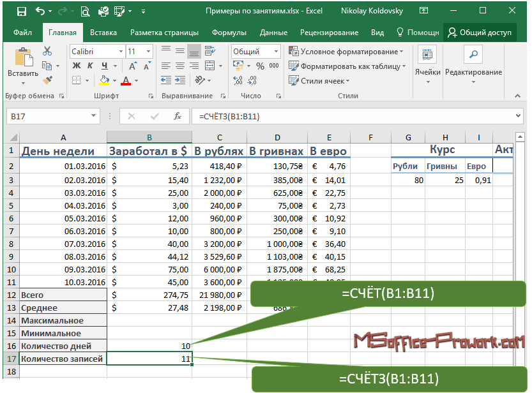Click in the formula bar field
The image size is (532, 393).
[x=352, y=117]
